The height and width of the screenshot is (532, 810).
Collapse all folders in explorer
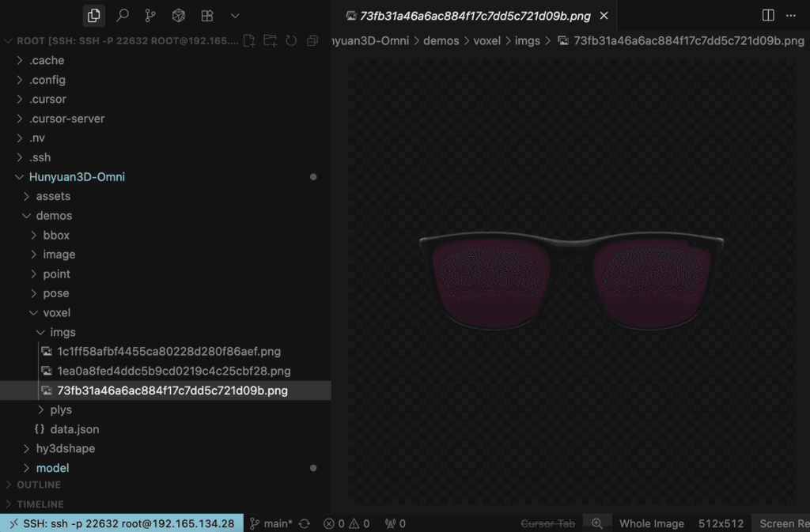[x=312, y=41]
